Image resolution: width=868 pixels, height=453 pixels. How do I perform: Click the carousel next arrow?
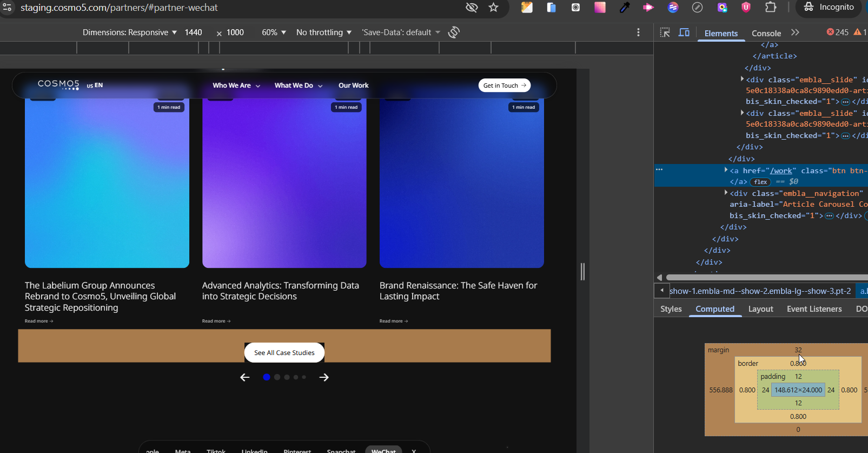click(324, 377)
